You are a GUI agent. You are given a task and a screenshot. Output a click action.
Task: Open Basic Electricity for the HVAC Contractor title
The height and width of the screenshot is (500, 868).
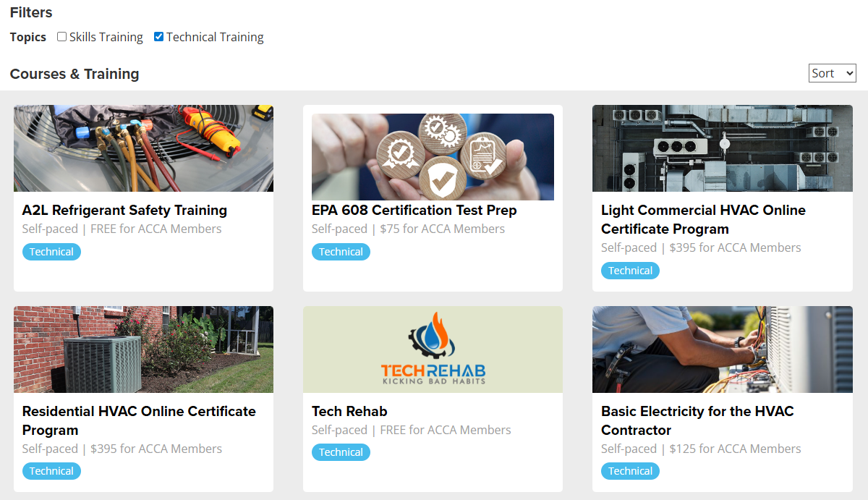697,420
